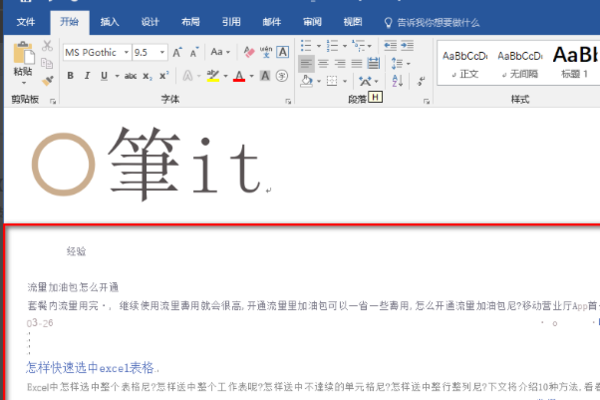This screenshot has width=600, height=400.
Task: Toggle center text alignment
Action: coord(323,64)
